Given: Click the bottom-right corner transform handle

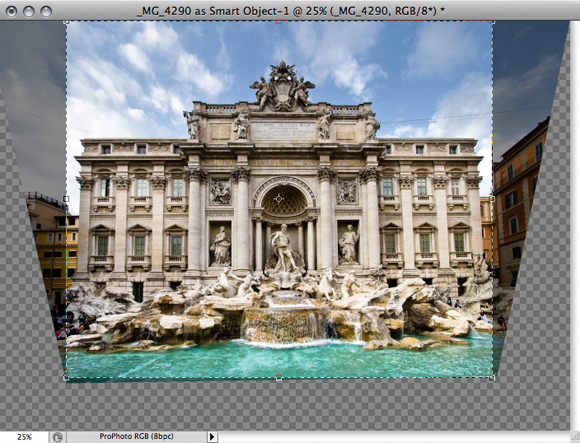Looking at the screenshot, I should coord(492,378).
